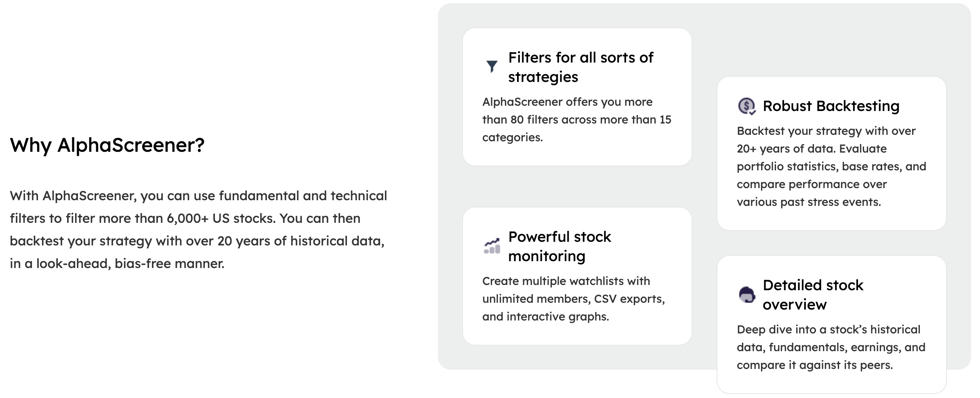Click the 'Deep dive into a stock's' description

click(831, 347)
